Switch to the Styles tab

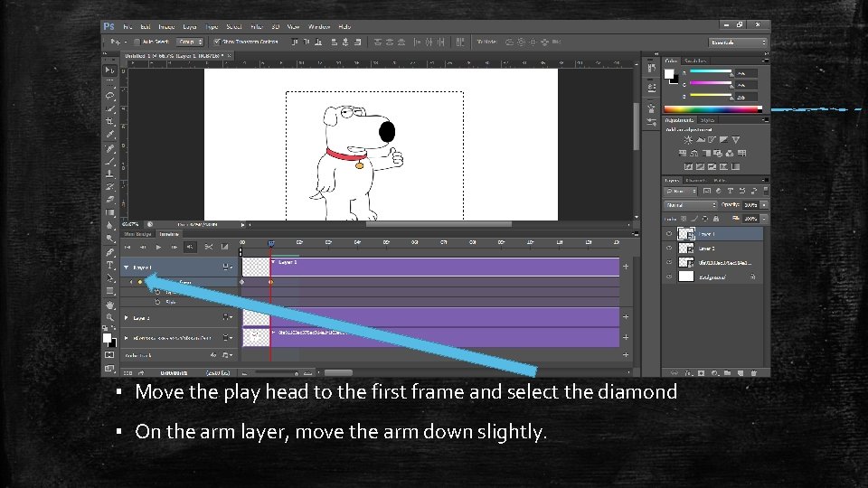[707, 120]
